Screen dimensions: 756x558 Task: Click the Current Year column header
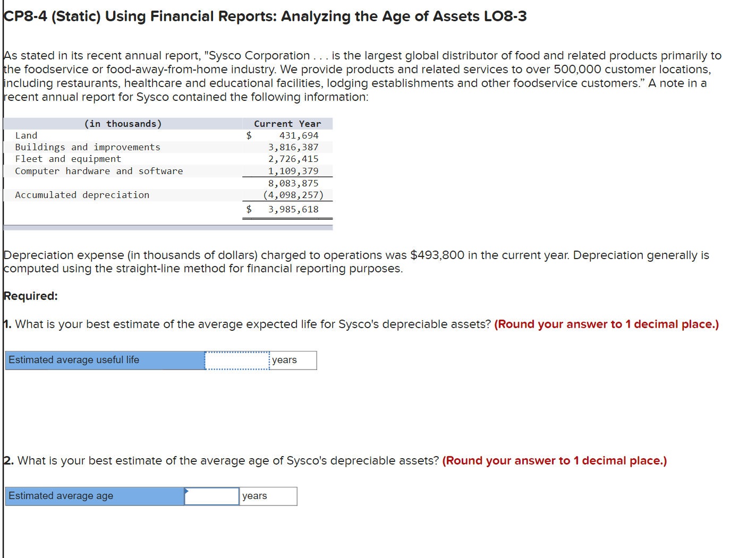click(287, 124)
